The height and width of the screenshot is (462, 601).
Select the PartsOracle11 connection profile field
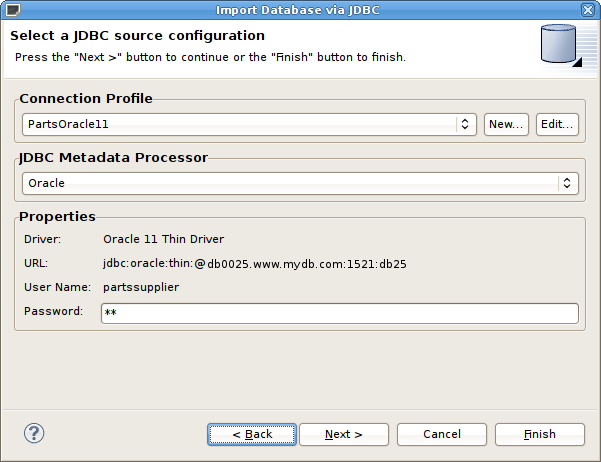(x=238, y=124)
